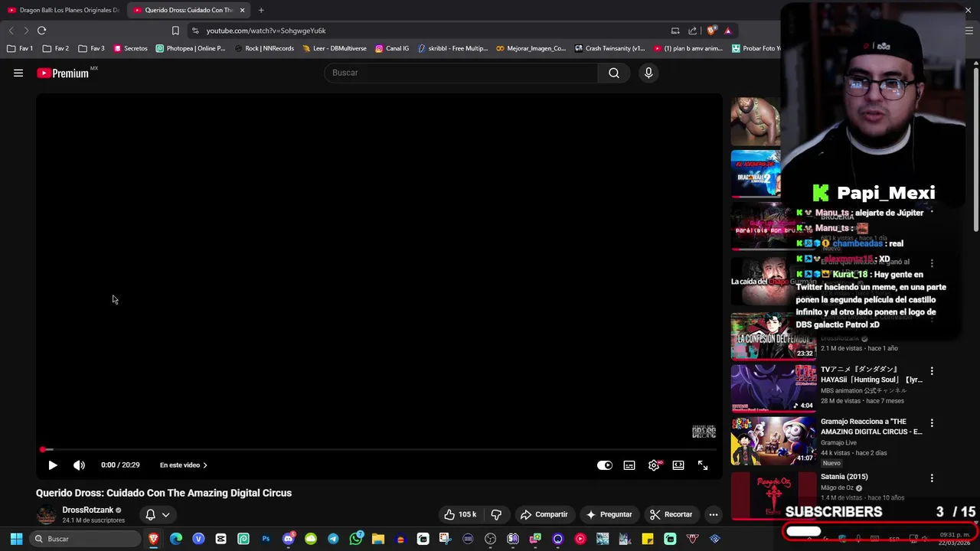Open Brave Rewards triangle icon
Image resolution: width=980 pixels, height=551 pixels.
coord(727,31)
